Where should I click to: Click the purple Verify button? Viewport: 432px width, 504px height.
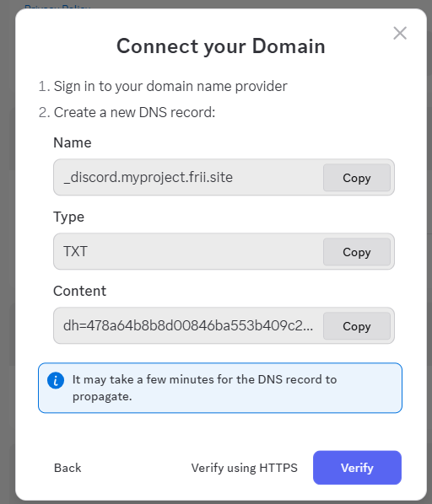(357, 468)
